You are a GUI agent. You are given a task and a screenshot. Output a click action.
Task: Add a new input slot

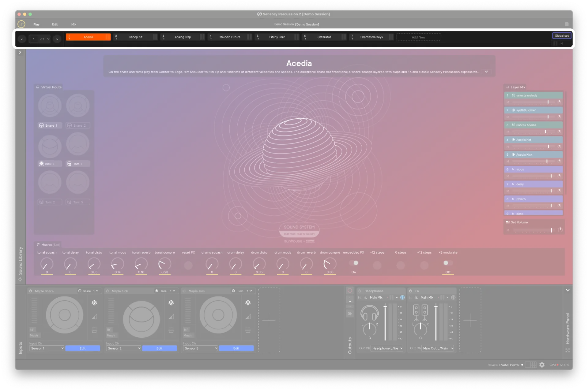click(269, 320)
